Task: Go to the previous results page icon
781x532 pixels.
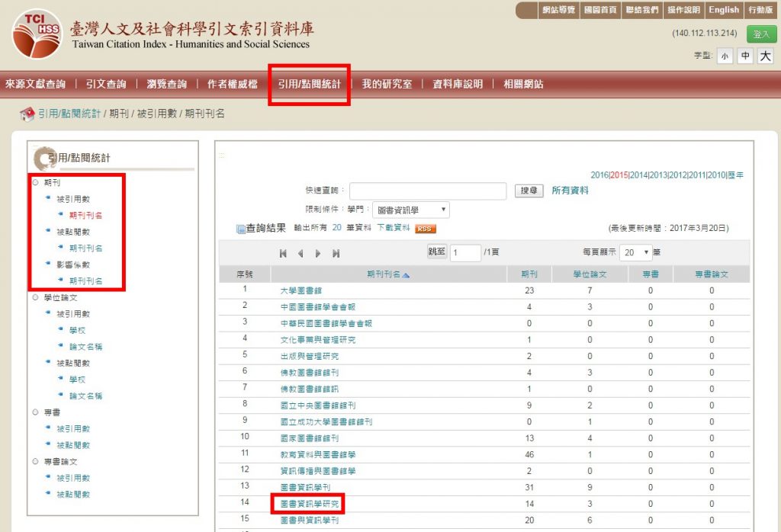Action: click(301, 253)
